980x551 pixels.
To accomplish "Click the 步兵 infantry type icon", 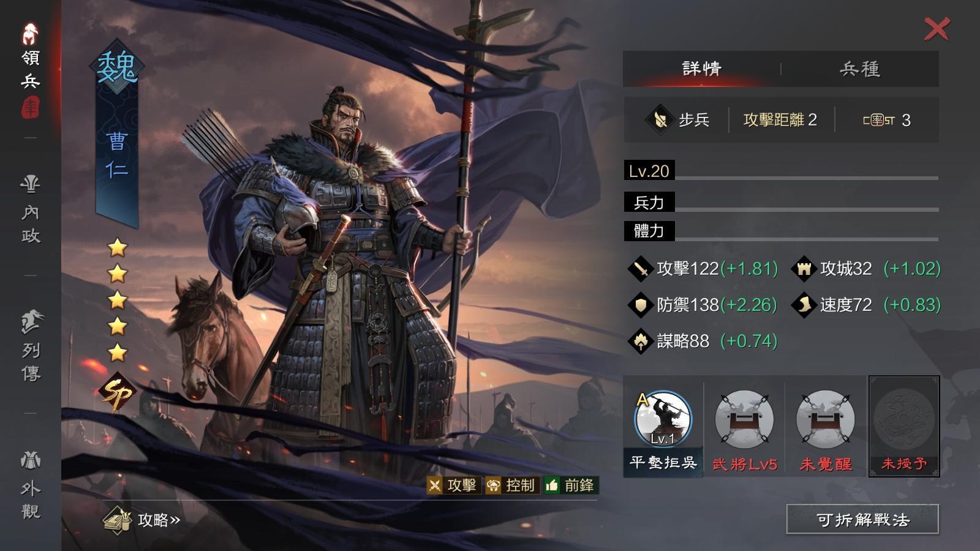I will (x=660, y=119).
